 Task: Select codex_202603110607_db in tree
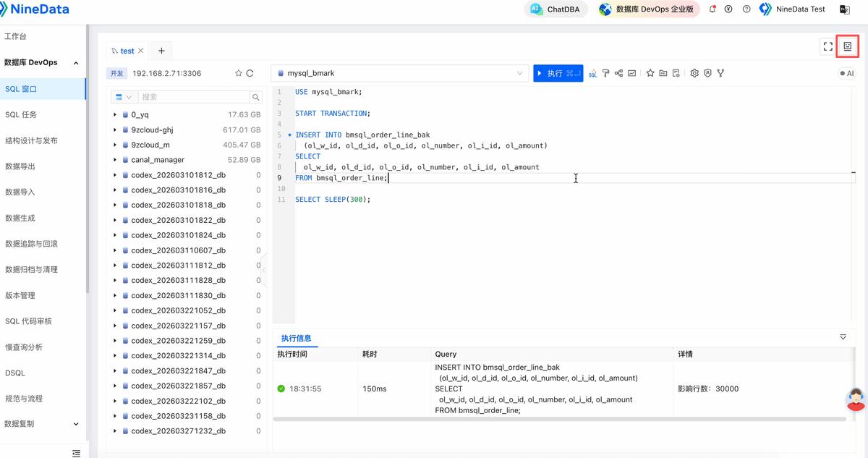pyautogui.click(x=178, y=250)
